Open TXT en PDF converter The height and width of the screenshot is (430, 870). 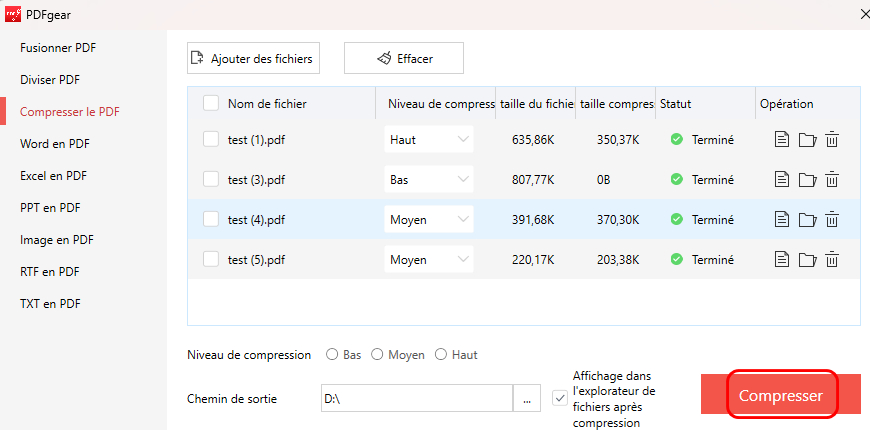pyautogui.click(x=50, y=304)
